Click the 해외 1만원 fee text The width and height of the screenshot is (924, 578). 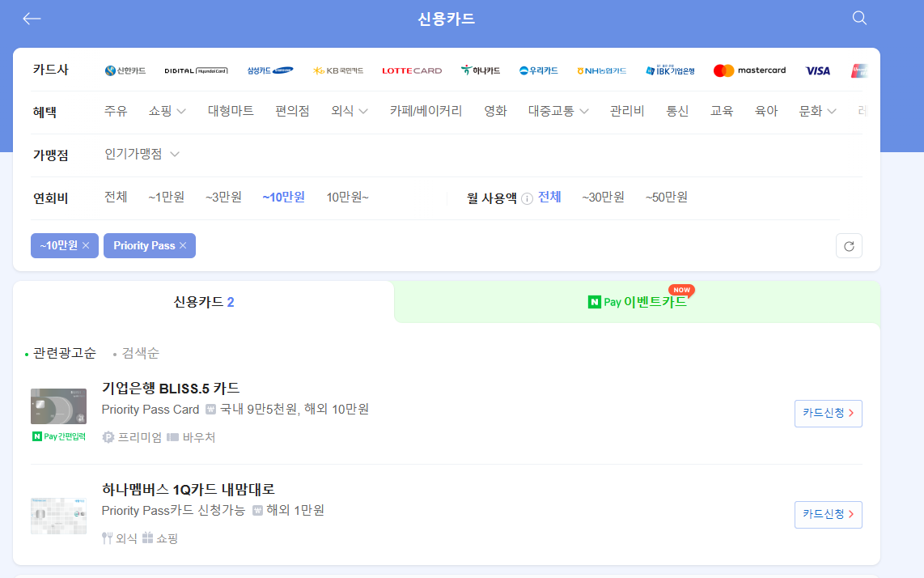295,510
